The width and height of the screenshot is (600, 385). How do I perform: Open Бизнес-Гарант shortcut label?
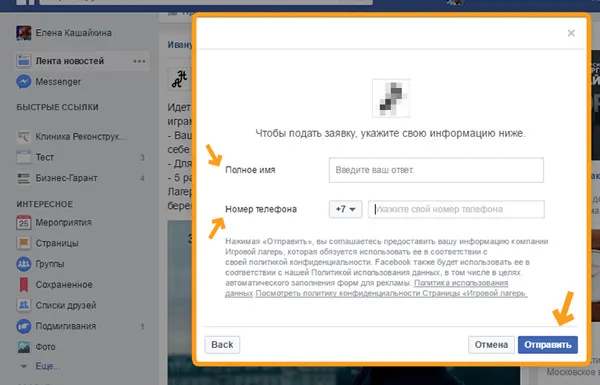66,178
